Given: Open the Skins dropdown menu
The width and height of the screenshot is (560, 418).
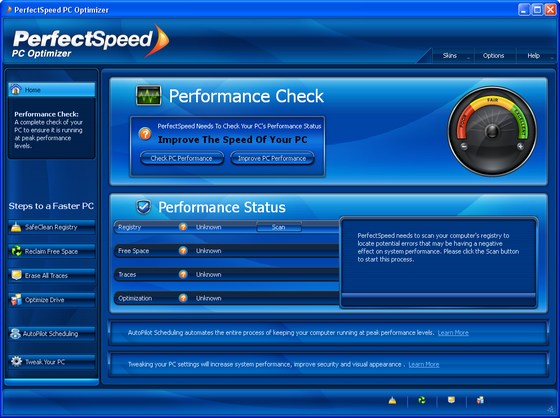Looking at the screenshot, I should pyautogui.click(x=453, y=56).
